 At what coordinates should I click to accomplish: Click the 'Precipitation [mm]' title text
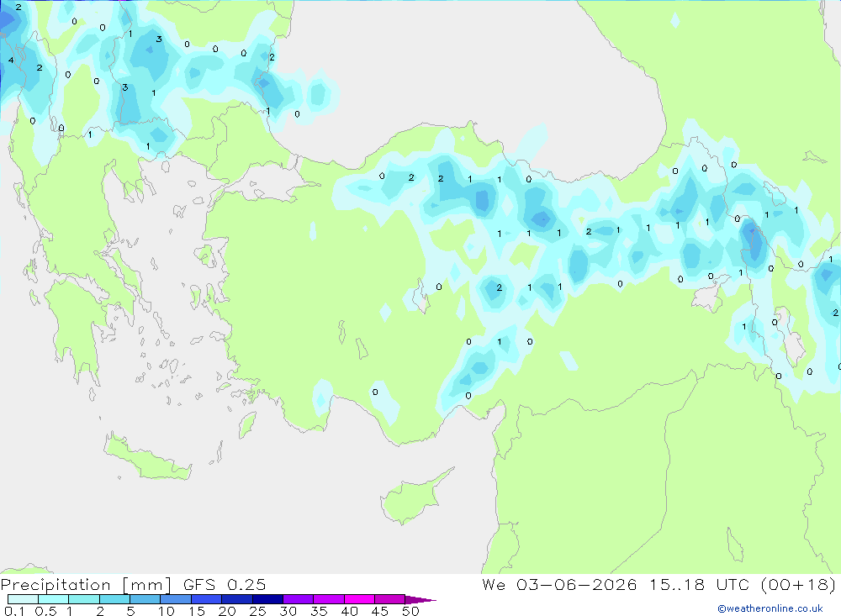86,585
